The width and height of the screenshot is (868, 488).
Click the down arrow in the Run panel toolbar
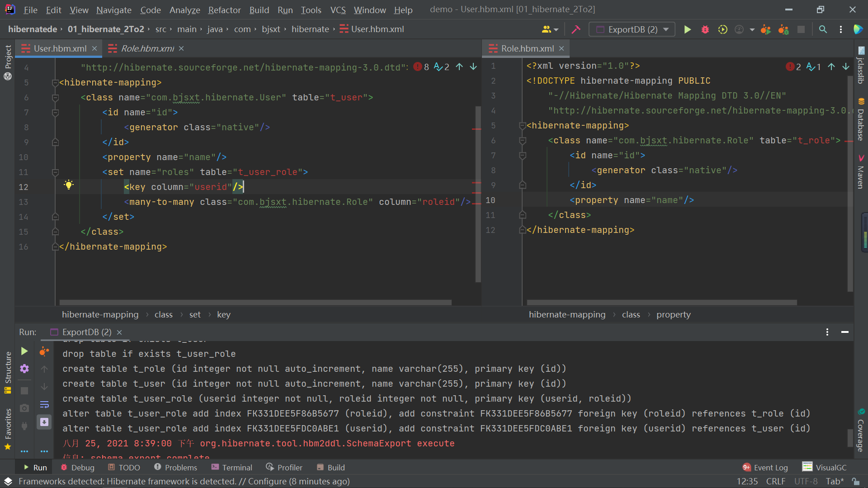tap(44, 386)
